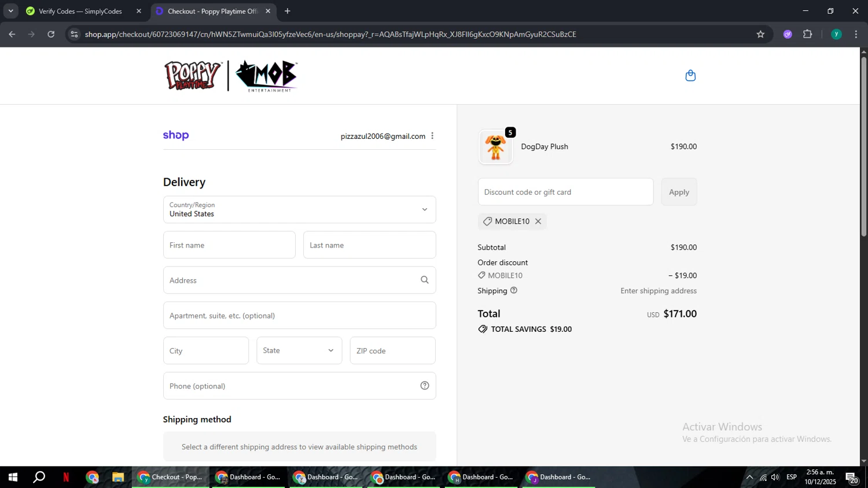Click the $171.00 total amount
Screen dimensions: 868x488
[x=680, y=313]
